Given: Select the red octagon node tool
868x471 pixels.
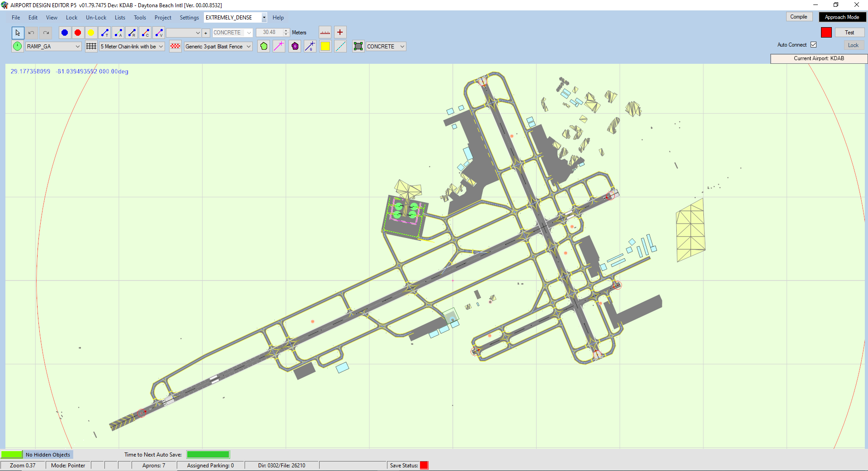Looking at the screenshot, I should click(x=78, y=33).
